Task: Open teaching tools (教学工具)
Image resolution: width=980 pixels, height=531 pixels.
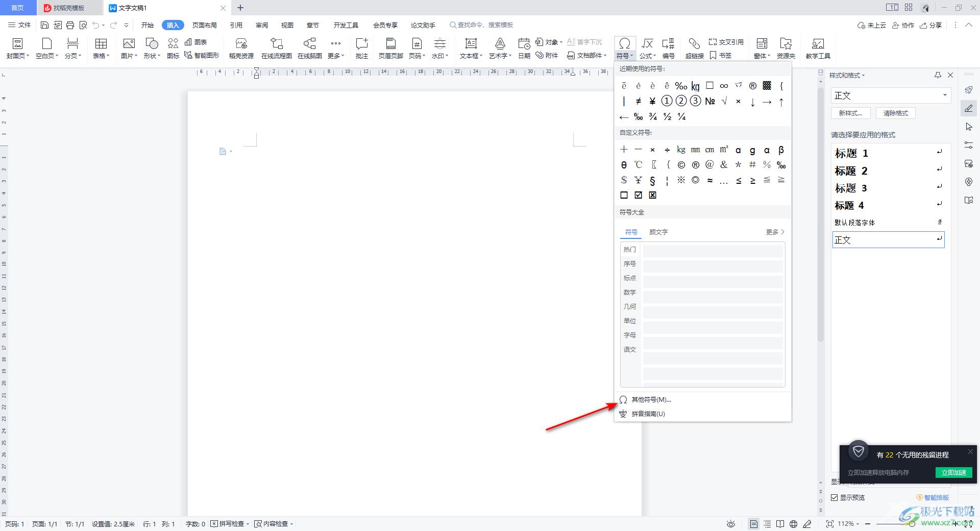Action: (818, 48)
